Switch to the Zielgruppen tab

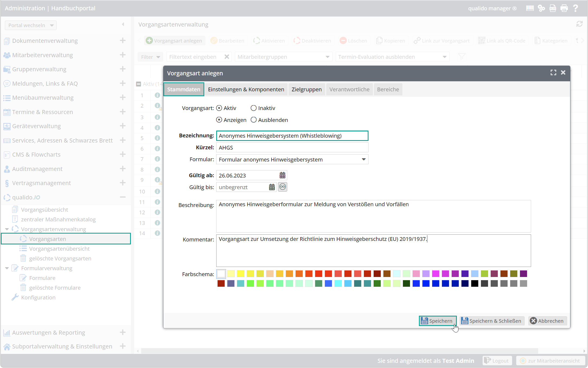[306, 89]
